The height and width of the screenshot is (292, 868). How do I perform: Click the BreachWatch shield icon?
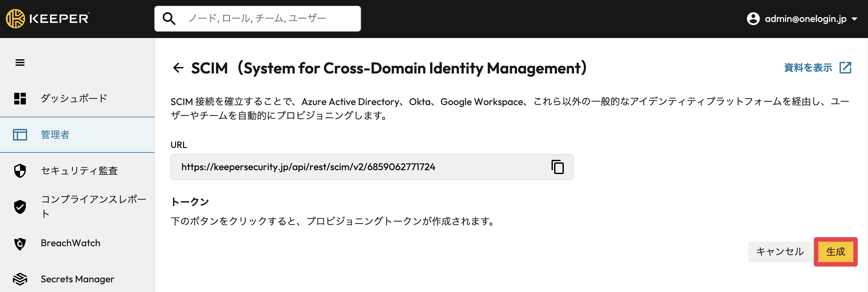click(x=20, y=244)
